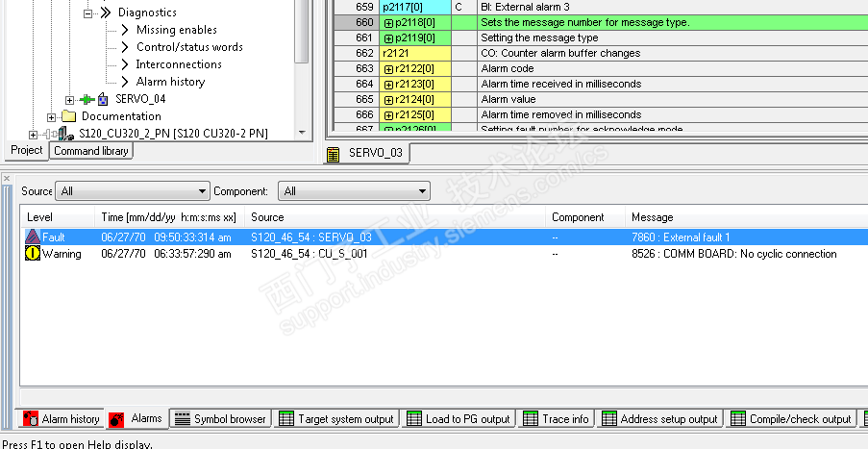Viewport: 868px width, 449px height.
Task: Open Target system output tab
Action: [336, 419]
